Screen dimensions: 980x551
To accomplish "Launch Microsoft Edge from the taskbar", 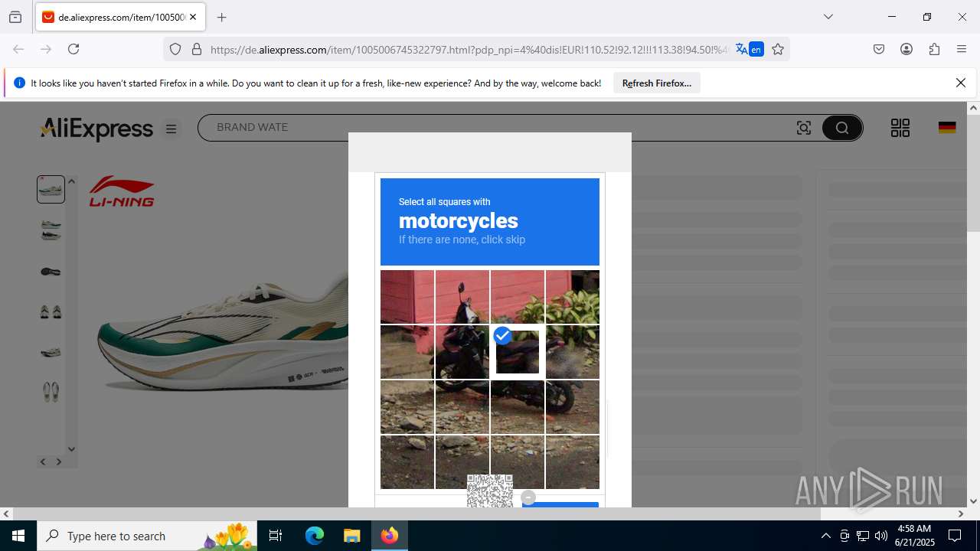I will [315, 536].
